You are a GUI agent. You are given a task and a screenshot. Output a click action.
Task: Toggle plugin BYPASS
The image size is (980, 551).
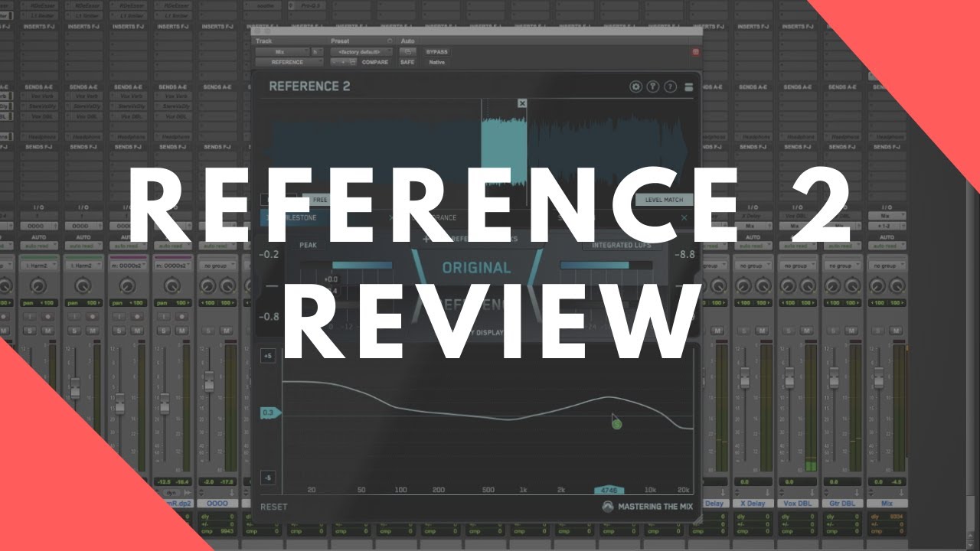tap(436, 51)
